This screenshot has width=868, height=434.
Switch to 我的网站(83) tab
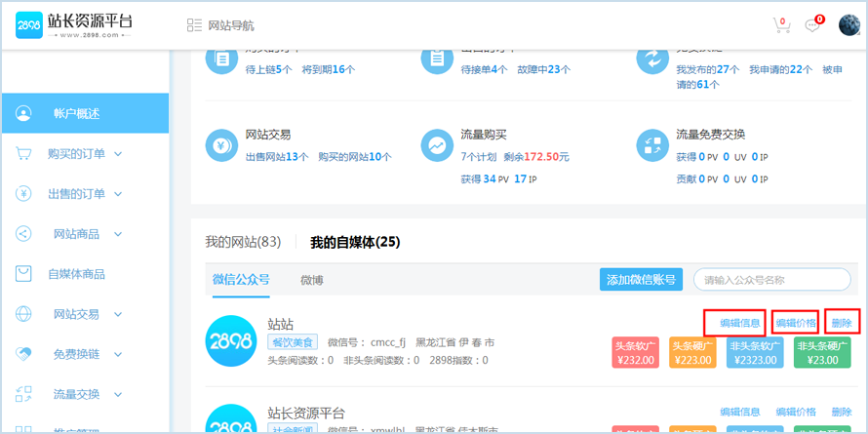[243, 242]
